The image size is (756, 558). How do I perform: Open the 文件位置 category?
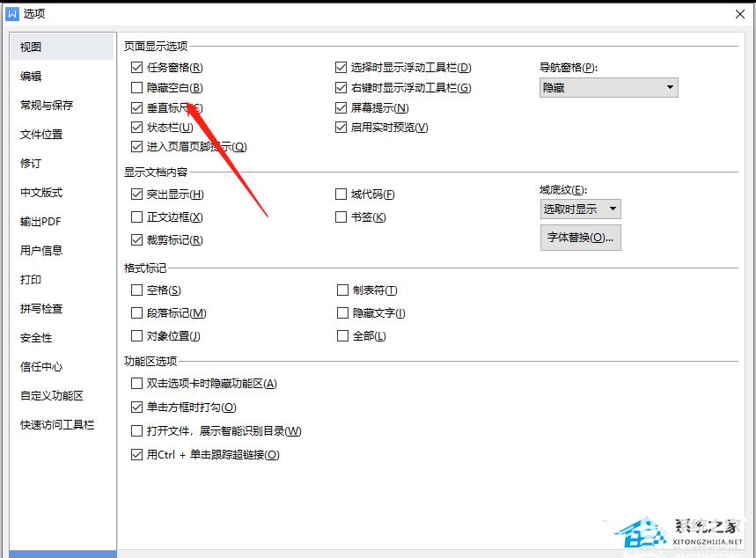(x=62, y=134)
